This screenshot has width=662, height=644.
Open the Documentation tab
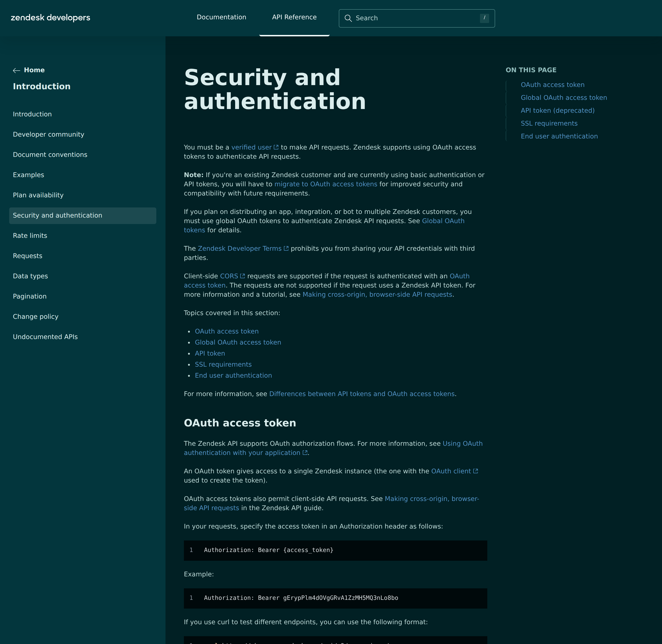221,17
